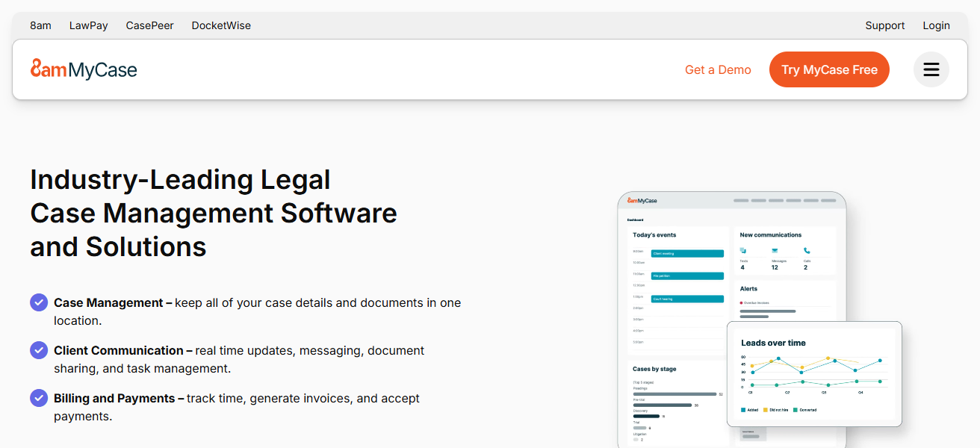Image resolution: width=980 pixels, height=448 pixels.
Task: Click the New communications panel in preview
Action: point(784,252)
